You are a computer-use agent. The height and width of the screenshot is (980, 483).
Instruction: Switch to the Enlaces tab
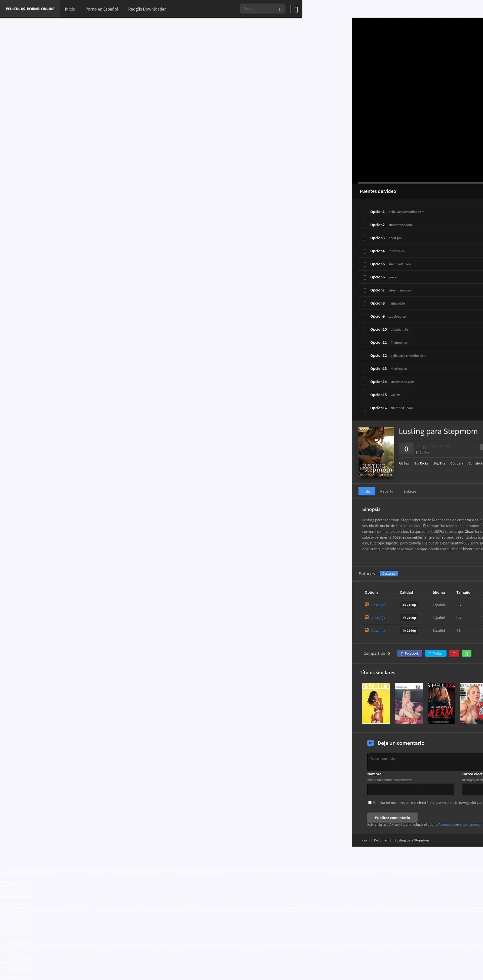410,492
